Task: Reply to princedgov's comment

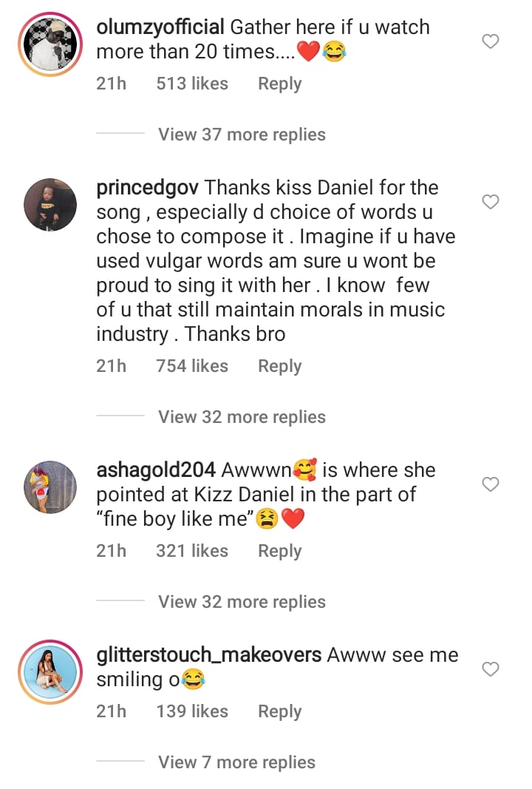Action: [279, 366]
